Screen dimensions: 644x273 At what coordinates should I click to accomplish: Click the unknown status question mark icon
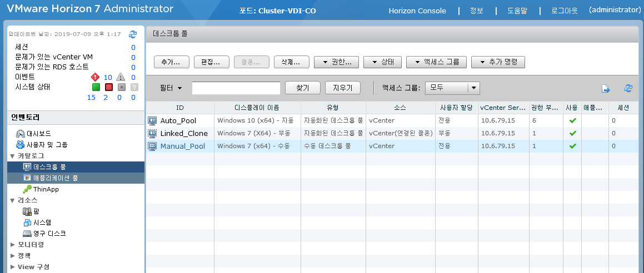pos(134,87)
